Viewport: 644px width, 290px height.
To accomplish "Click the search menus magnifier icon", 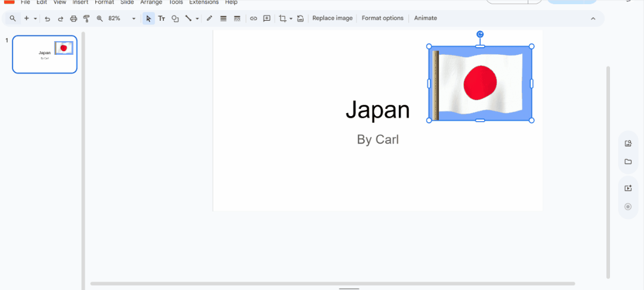I will point(13,18).
